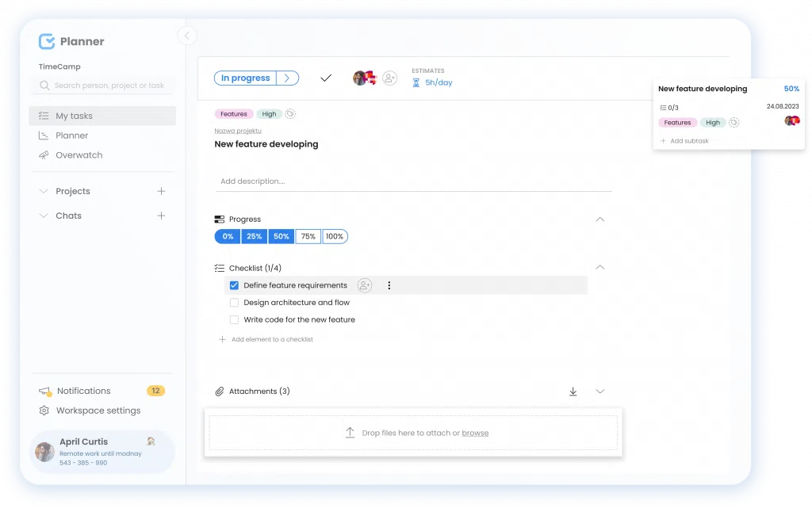
Task: Uncheck Define feature requirements
Action: coord(234,285)
